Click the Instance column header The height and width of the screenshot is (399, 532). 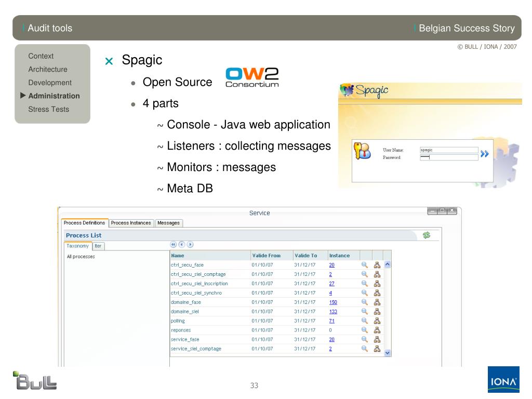344,256
